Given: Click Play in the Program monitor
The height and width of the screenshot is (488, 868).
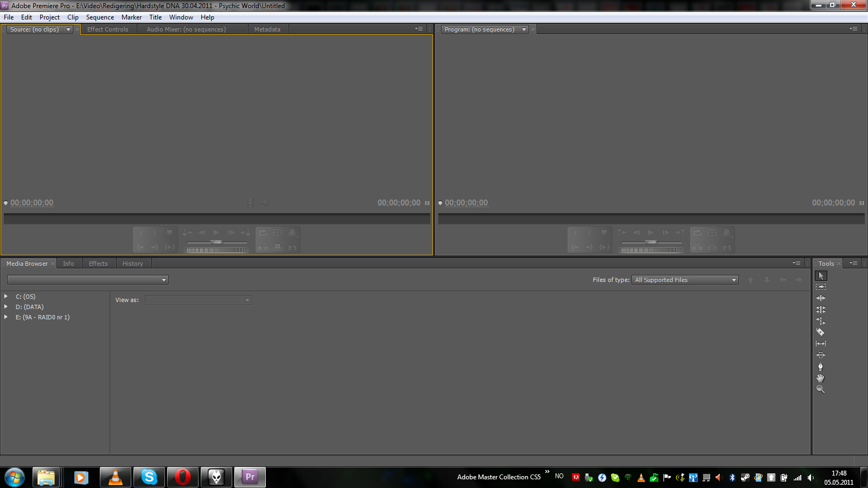Looking at the screenshot, I should pos(650,233).
